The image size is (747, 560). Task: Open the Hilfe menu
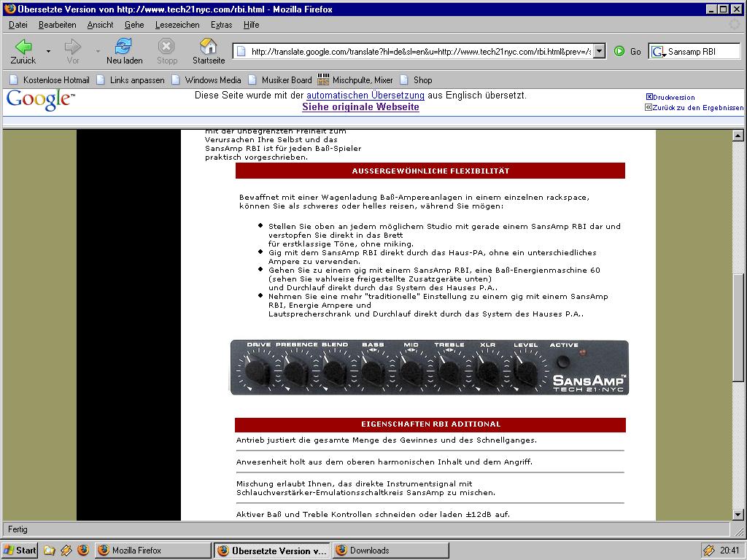pyautogui.click(x=251, y=25)
